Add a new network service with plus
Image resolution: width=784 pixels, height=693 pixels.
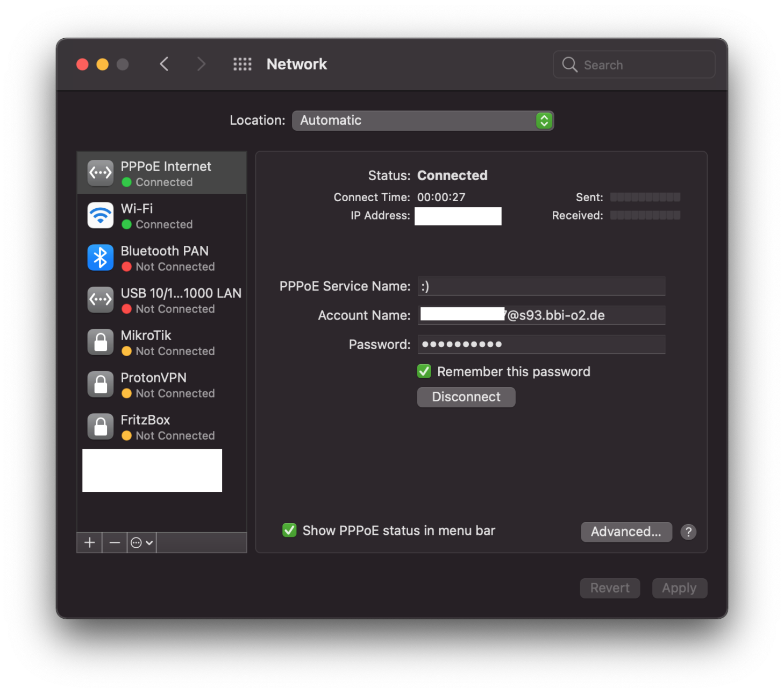(x=90, y=542)
